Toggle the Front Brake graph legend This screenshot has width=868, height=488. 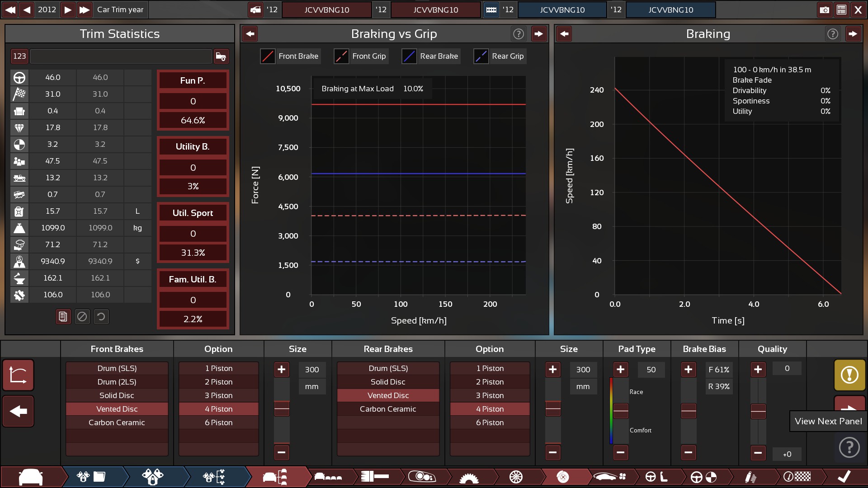(x=290, y=56)
